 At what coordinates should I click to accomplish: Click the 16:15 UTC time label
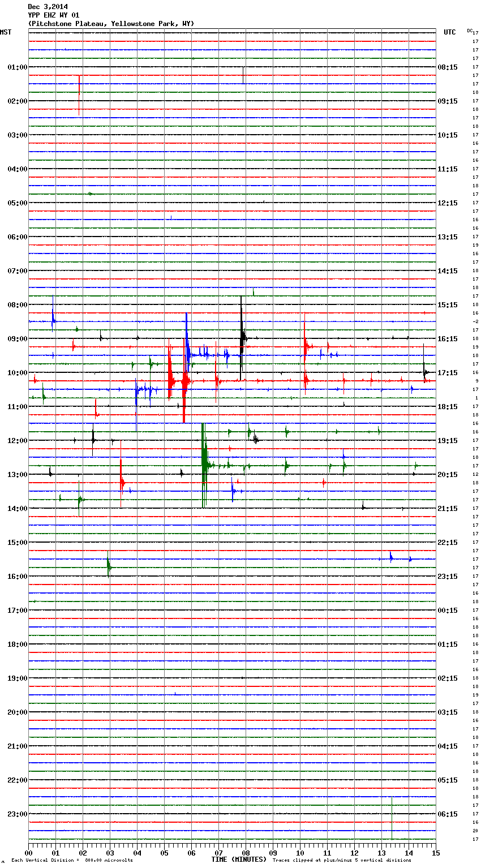click(448, 339)
